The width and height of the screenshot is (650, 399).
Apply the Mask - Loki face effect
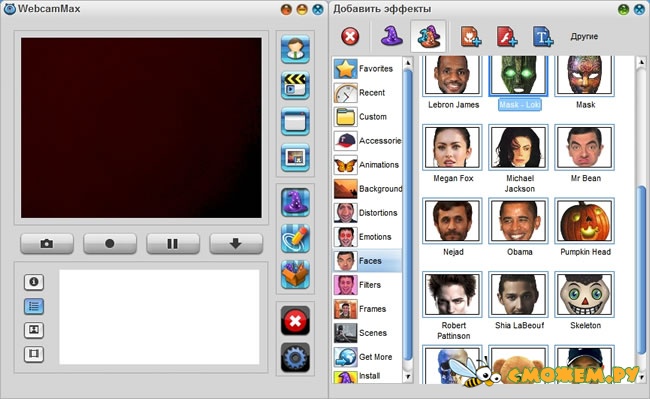(x=519, y=76)
